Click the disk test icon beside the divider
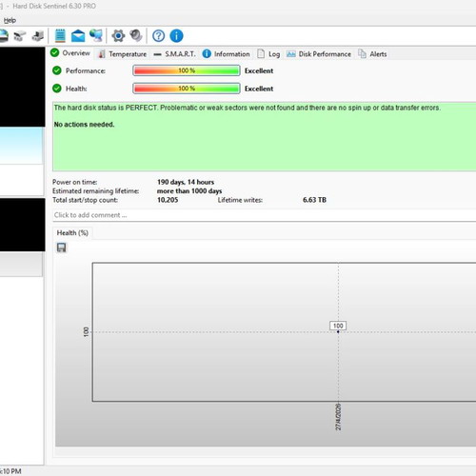Screen dimensions: 476x476 point(38,36)
